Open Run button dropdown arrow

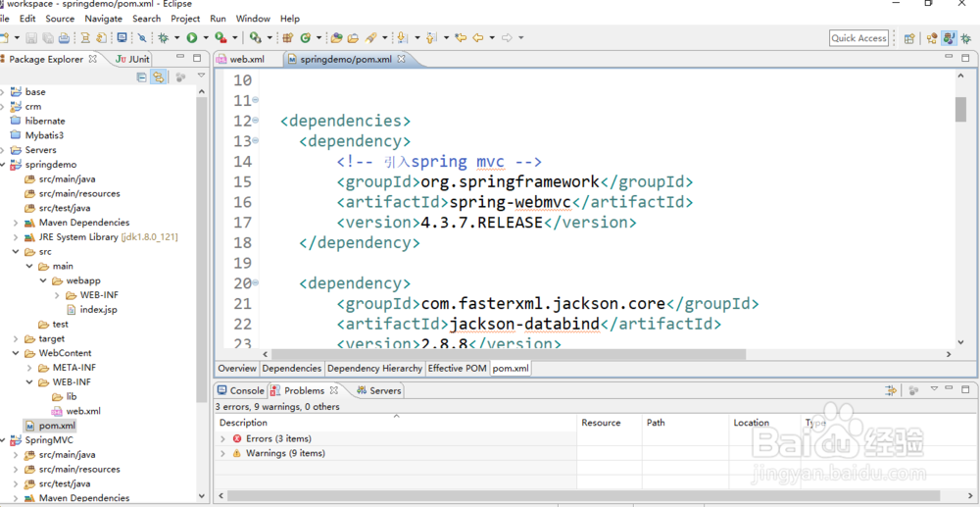tap(205, 38)
